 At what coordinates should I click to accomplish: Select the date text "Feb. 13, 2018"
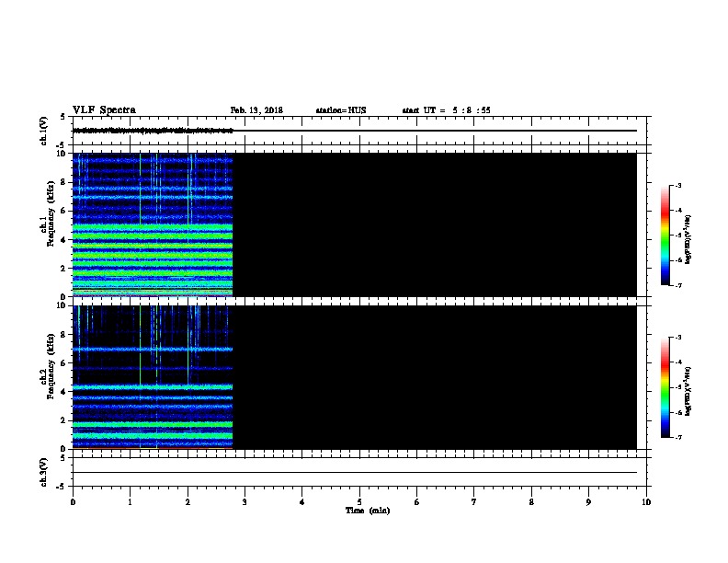(256, 110)
